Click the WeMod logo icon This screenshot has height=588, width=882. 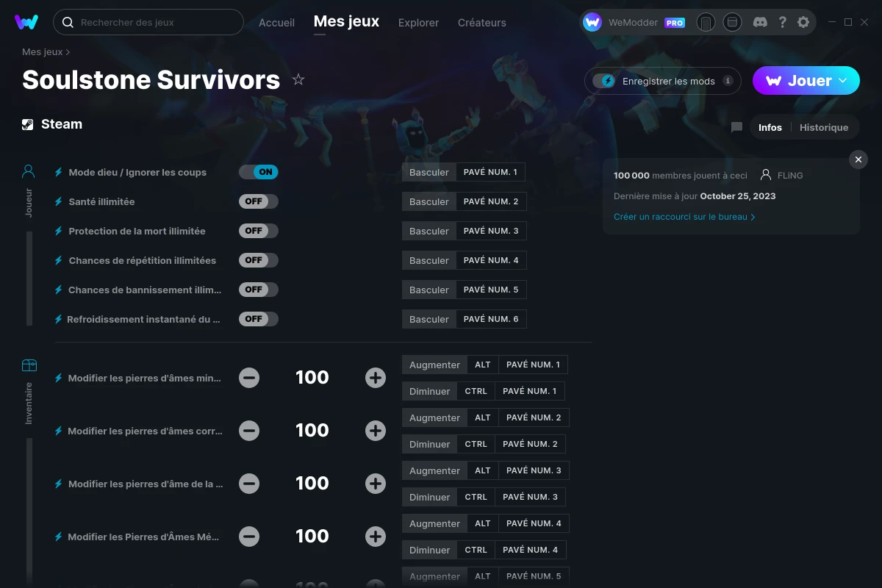(x=26, y=22)
